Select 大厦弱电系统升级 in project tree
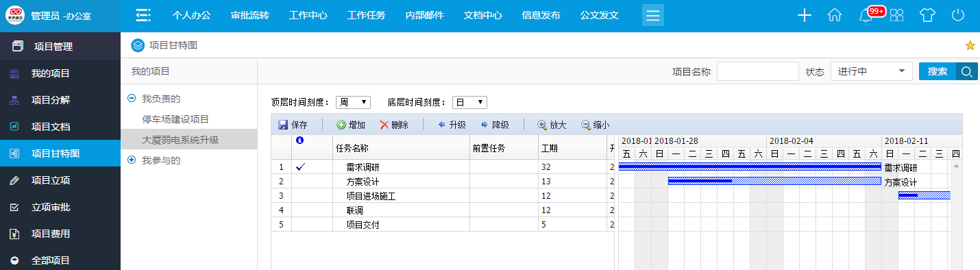 coord(180,140)
